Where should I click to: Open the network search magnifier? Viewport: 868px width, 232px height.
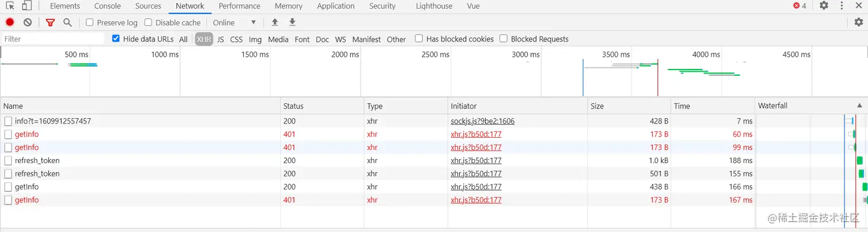(x=67, y=22)
